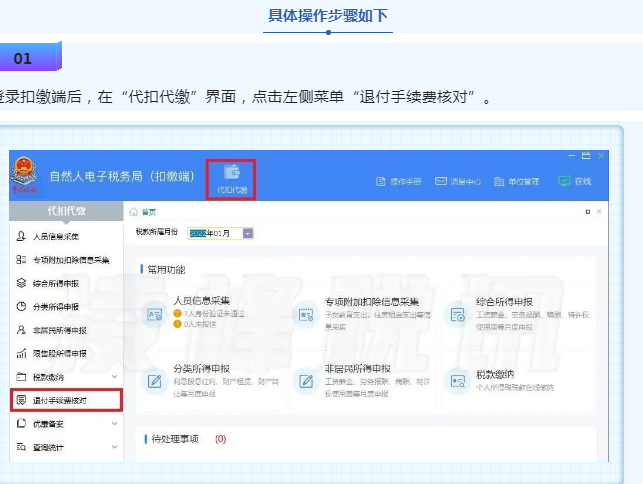Image resolution: width=643 pixels, height=484 pixels.
Task: Click 综合所得申报 sidebar layers icon
Action: (x=21, y=283)
